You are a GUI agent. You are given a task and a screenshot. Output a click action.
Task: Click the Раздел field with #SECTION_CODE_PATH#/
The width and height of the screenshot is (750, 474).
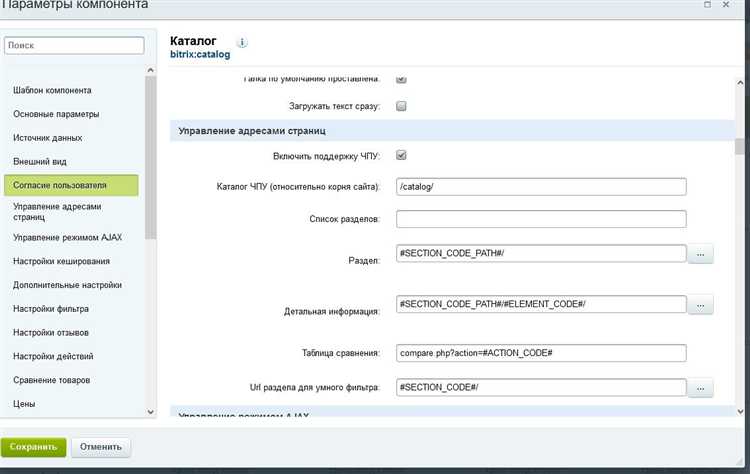click(x=541, y=254)
